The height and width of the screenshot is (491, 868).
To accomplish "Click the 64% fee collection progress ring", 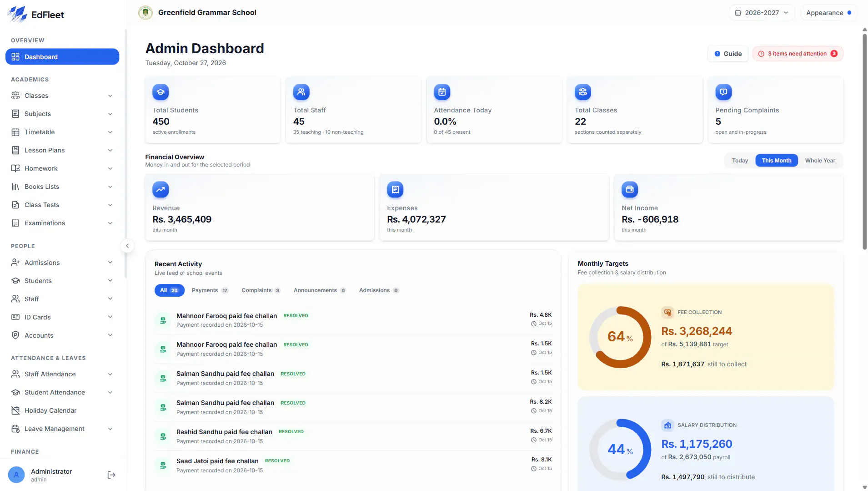I will (x=620, y=337).
